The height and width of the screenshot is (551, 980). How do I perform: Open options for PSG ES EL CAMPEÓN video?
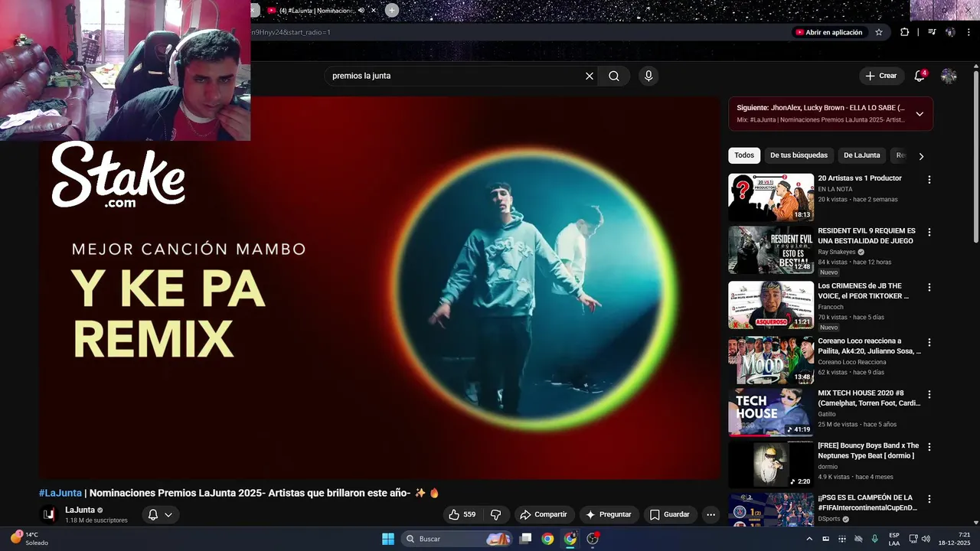coord(929,498)
